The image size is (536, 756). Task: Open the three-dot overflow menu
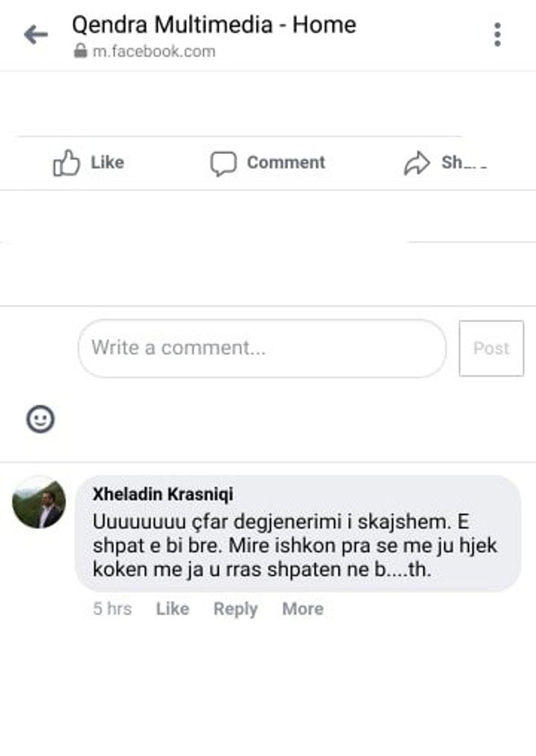coord(497,35)
